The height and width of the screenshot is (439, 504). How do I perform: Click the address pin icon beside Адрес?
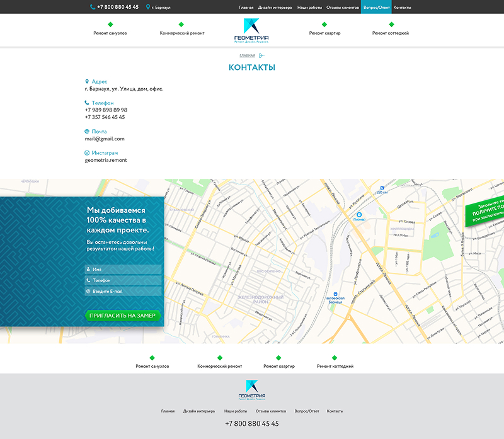click(87, 82)
